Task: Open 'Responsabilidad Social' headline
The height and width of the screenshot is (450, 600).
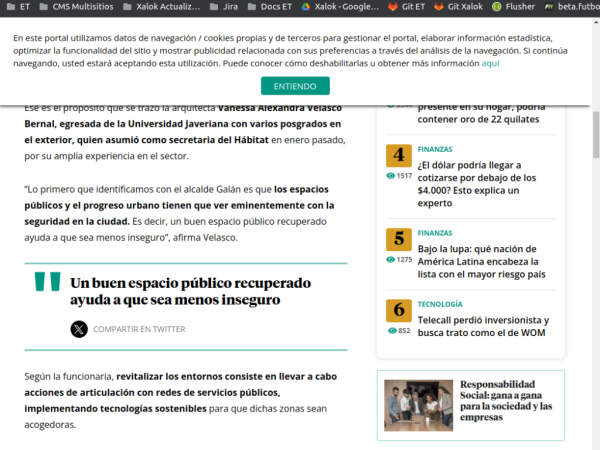Action: click(506, 400)
